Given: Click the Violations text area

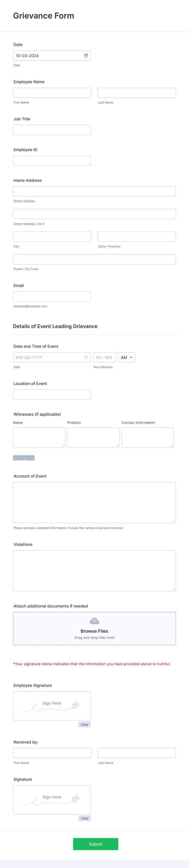Looking at the screenshot, I should (94, 570).
